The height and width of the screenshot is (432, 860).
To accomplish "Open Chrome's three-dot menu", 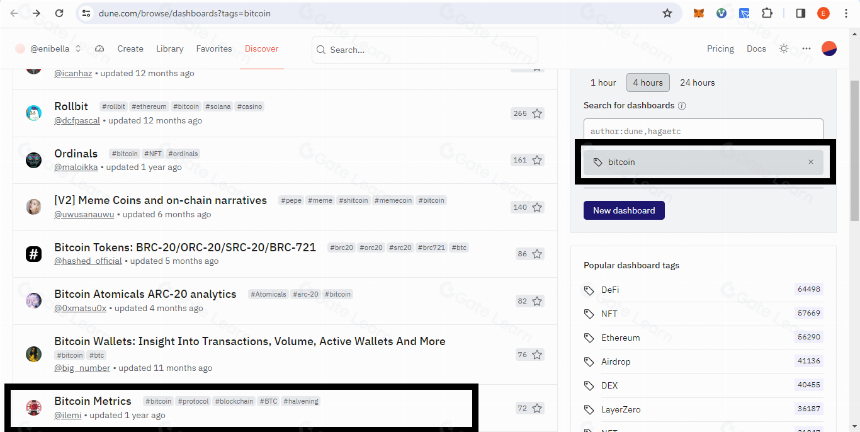I will click(x=847, y=13).
